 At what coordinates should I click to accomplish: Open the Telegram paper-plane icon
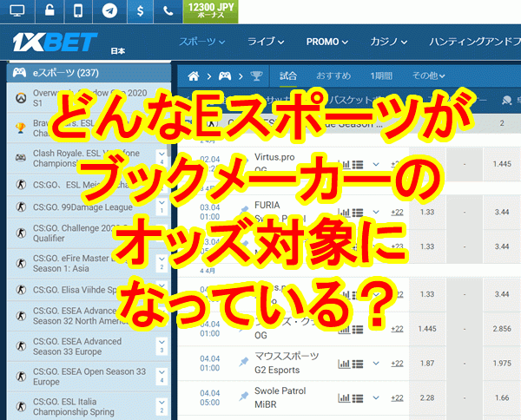tap(109, 11)
